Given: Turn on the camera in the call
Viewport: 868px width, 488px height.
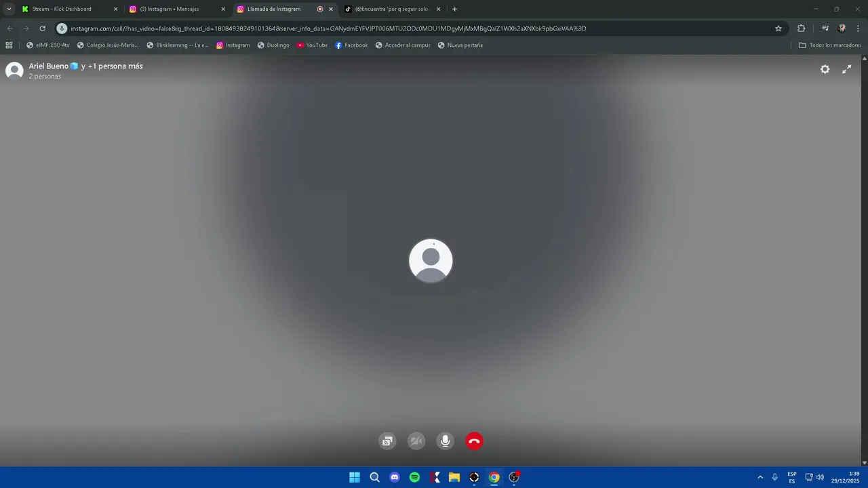Looking at the screenshot, I should point(416,441).
